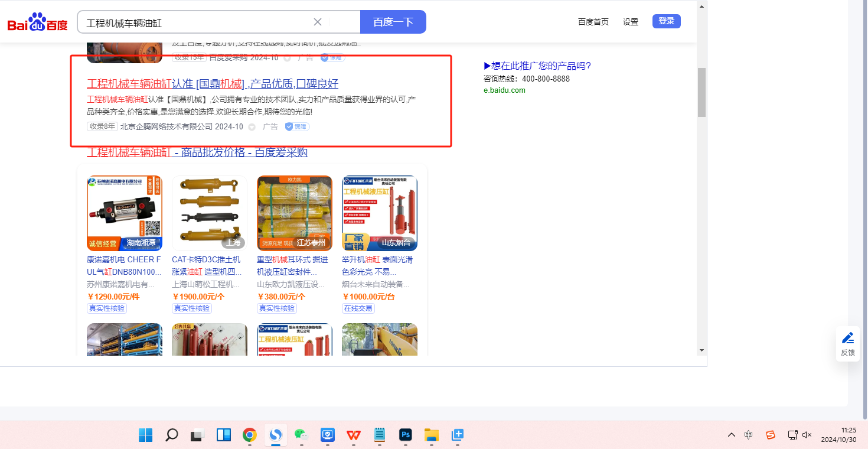Click the Baidu logo
This screenshot has width=868, height=449.
click(37, 23)
